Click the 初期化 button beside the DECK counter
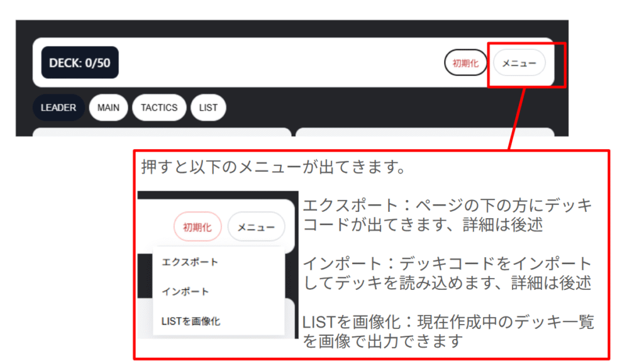Image resolution: width=644 pixels, height=361 pixels. [x=465, y=63]
